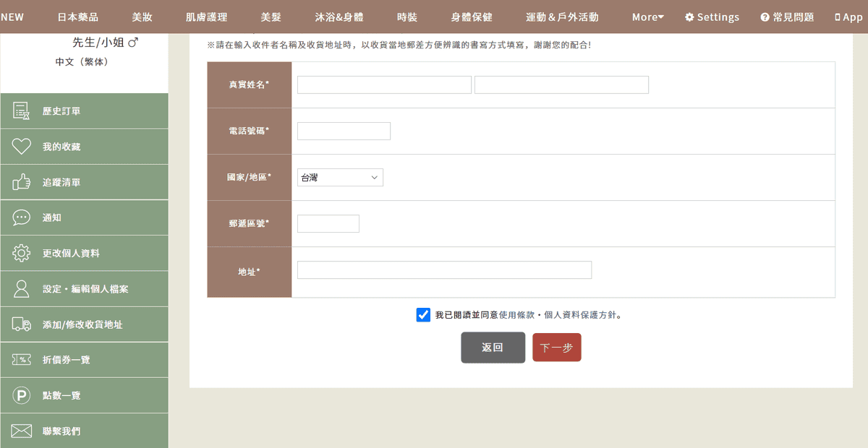Click the coupon ticket icon
The height and width of the screenshot is (448, 868).
click(21, 360)
